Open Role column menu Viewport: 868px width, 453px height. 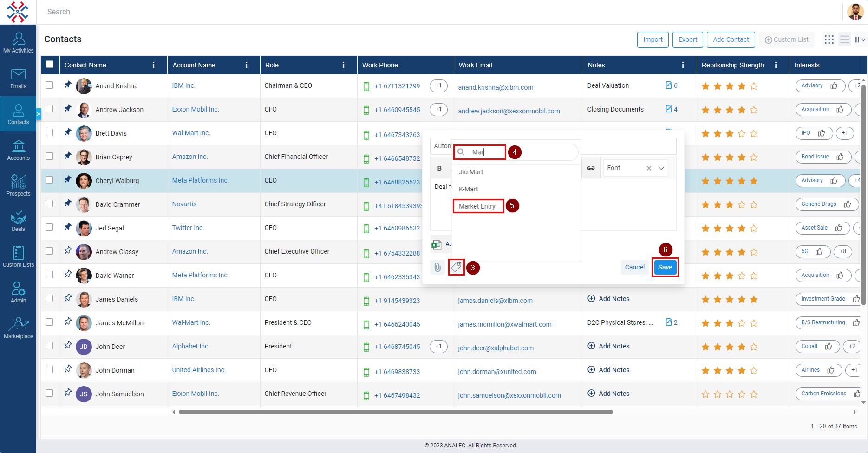(343, 65)
